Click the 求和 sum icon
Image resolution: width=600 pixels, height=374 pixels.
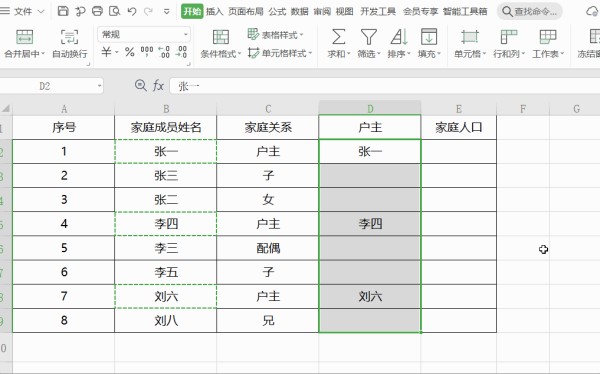pyautogui.click(x=338, y=37)
